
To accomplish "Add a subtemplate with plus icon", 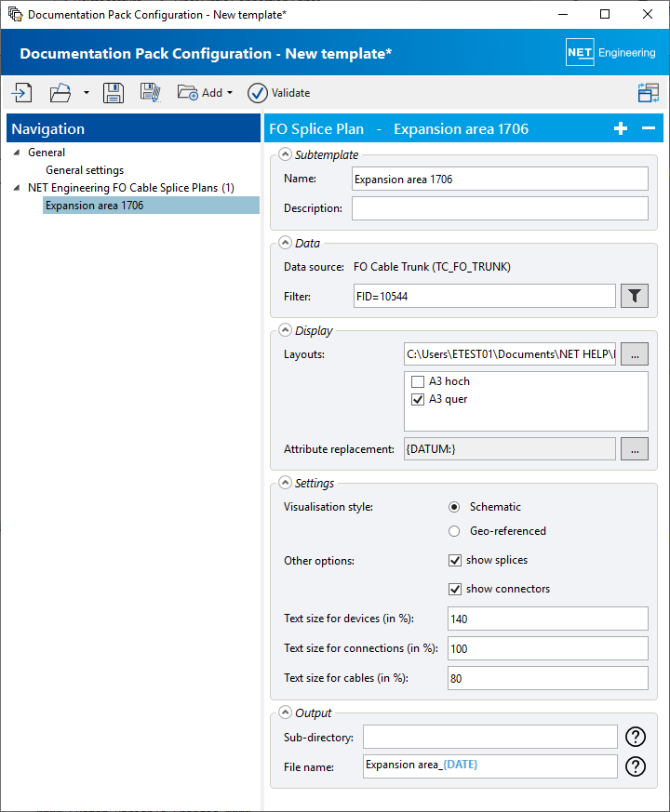I will click(x=621, y=128).
